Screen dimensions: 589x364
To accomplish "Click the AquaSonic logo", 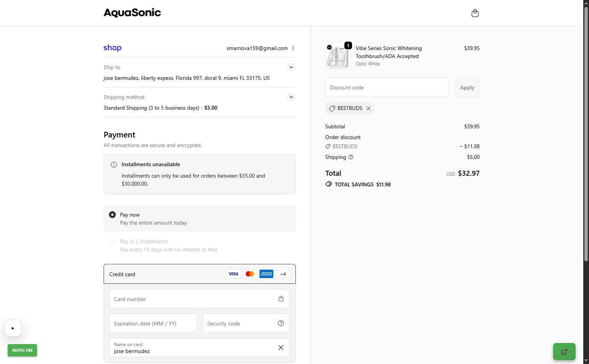I will [x=132, y=13].
